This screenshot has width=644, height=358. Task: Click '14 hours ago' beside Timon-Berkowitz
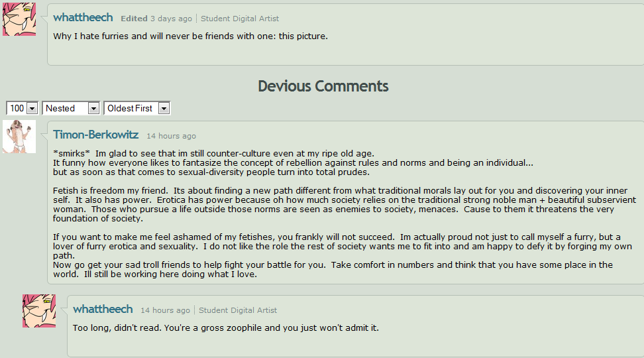(171, 136)
